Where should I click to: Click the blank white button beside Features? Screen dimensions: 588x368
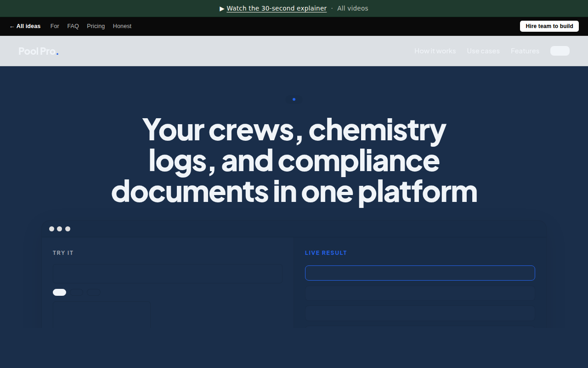pyautogui.click(x=560, y=51)
